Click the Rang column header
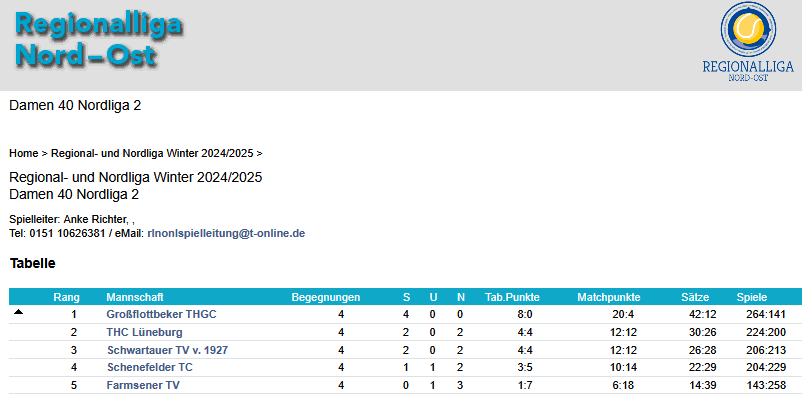 click(66, 297)
